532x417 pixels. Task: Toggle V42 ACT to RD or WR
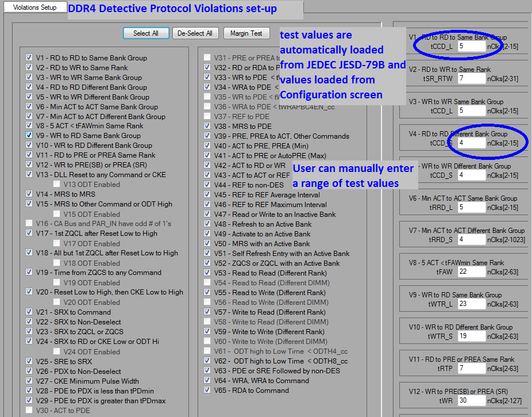click(x=207, y=165)
